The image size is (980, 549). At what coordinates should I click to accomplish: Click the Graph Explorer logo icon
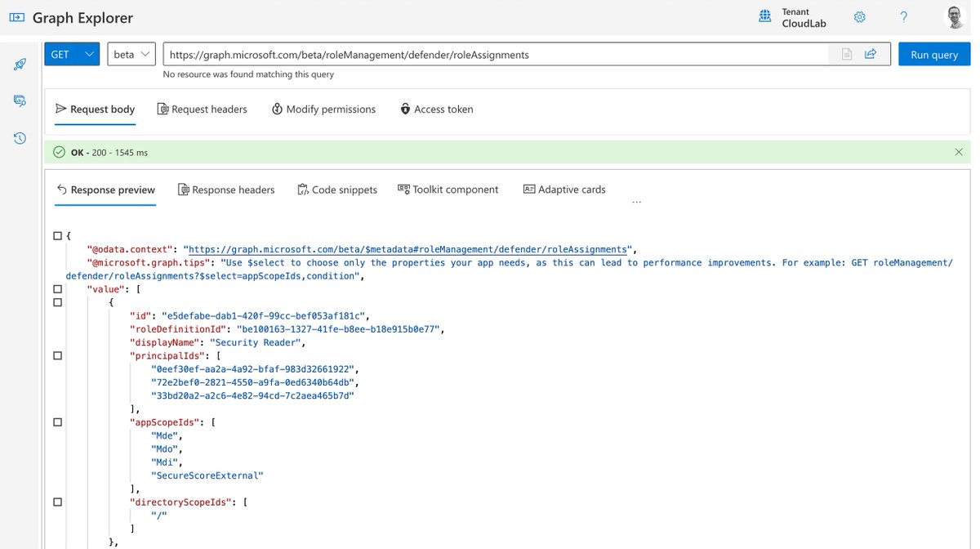click(16, 18)
